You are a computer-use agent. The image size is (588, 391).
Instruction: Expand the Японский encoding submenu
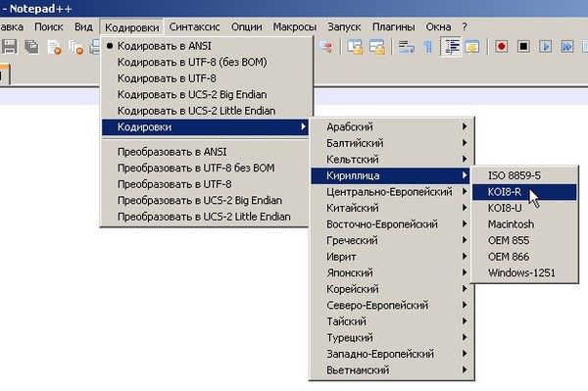coord(391,272)
